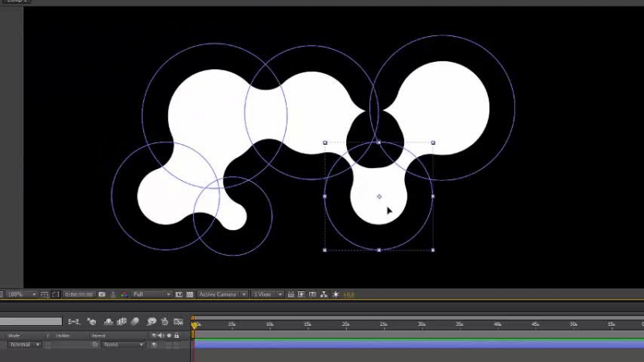
Task: Click the timeline search field
Action: (31, 321)
